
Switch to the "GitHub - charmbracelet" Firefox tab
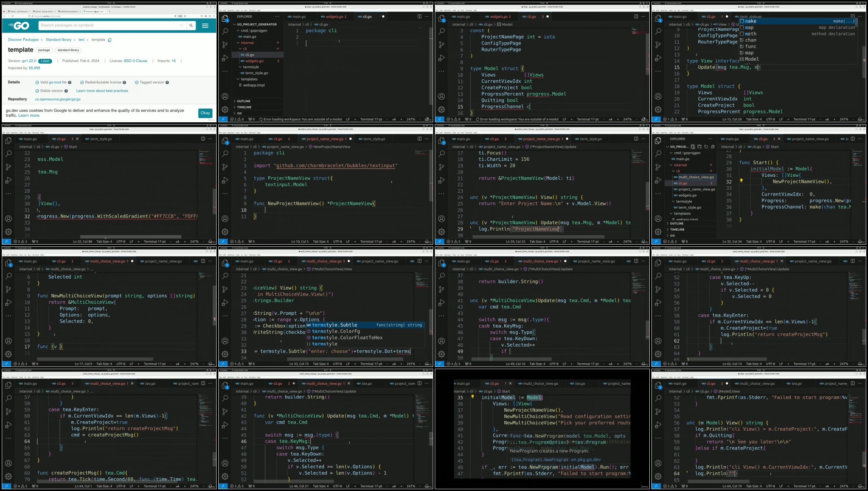(19, 11)
